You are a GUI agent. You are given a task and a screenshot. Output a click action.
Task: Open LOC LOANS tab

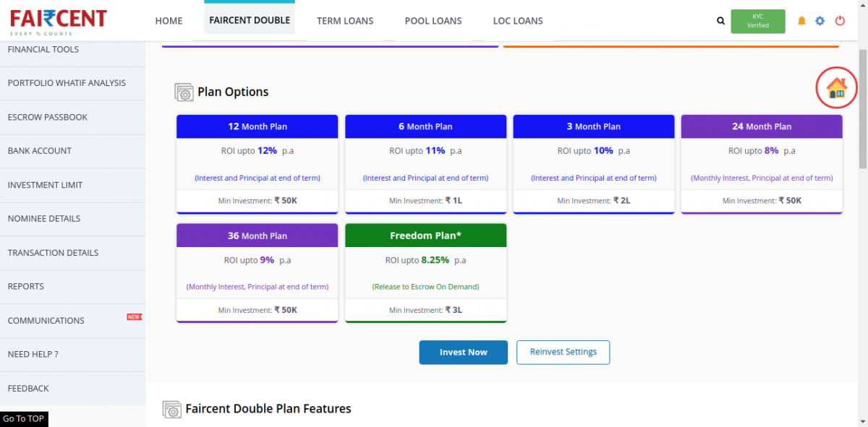pyautogui.click(x=518, y=21)
